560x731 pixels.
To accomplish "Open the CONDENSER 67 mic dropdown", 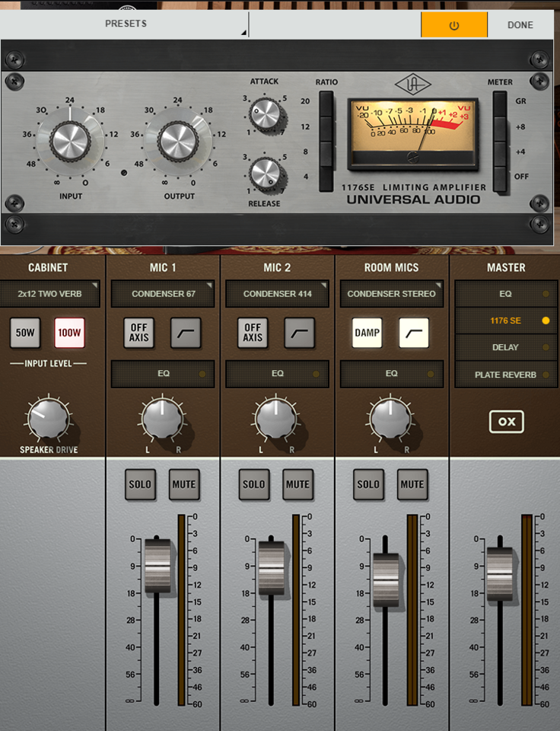I will pos(163,294).
